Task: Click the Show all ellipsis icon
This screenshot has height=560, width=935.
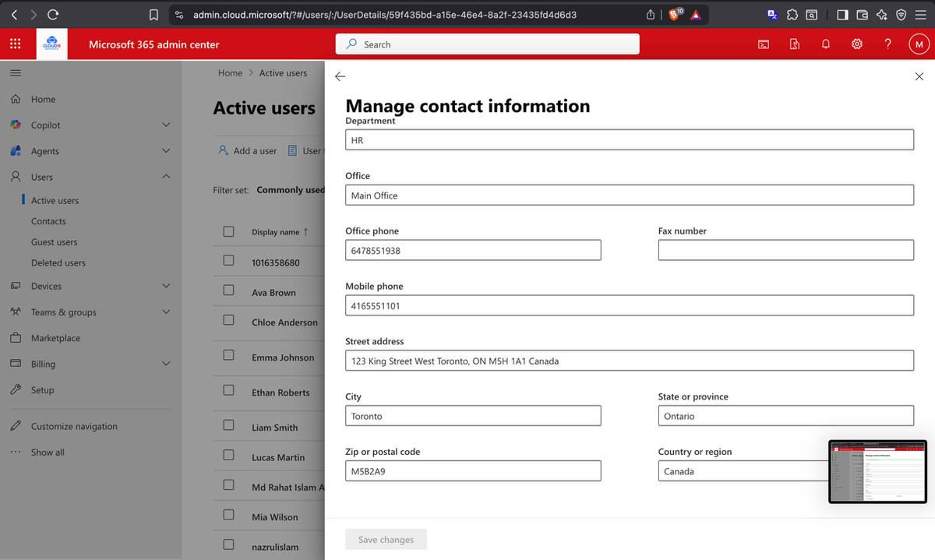Action: (15, 452)
